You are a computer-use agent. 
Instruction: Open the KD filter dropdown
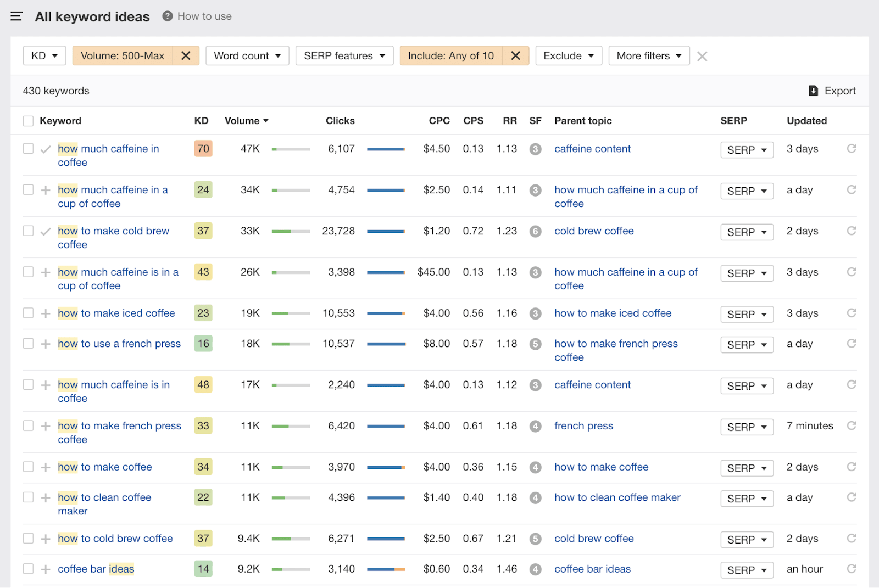point(44,55)
